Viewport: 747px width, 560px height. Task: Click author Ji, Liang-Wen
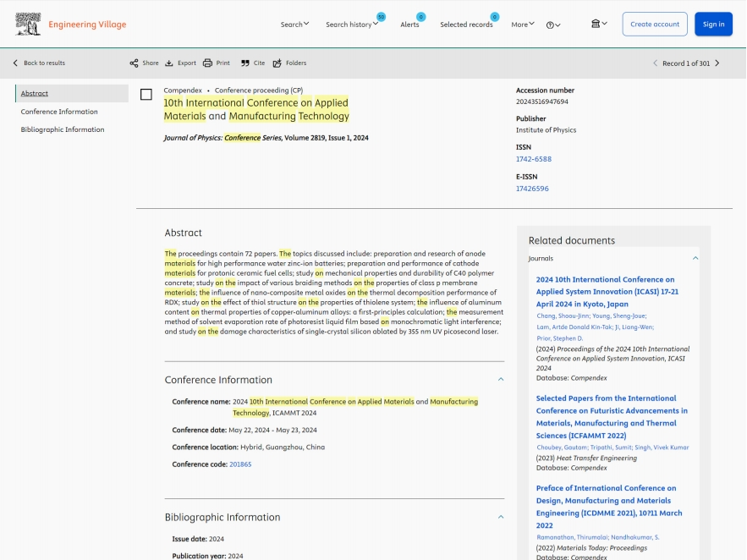coord(634,327)
